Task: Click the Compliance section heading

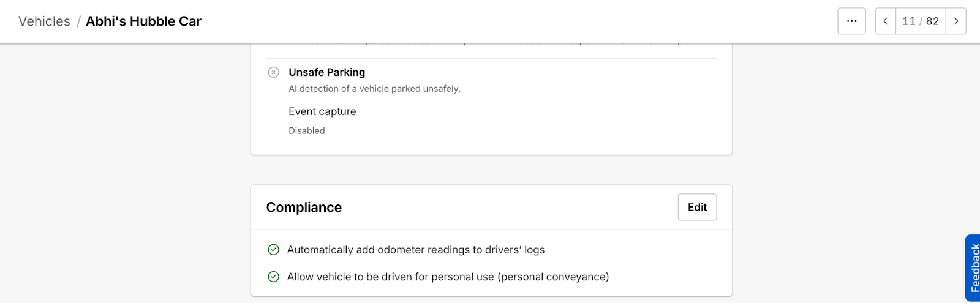Action: (304, 208)
